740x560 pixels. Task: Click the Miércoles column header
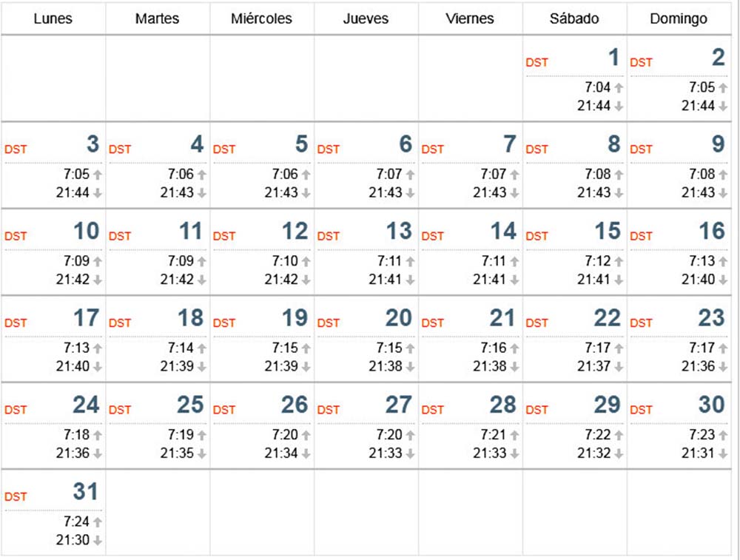point(261,18)
